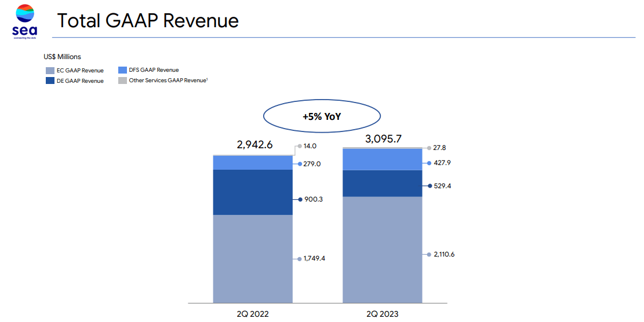Select the 2Q 2023 DE revenue bar segment
The image size is (644, 322).
pos(383,184)
